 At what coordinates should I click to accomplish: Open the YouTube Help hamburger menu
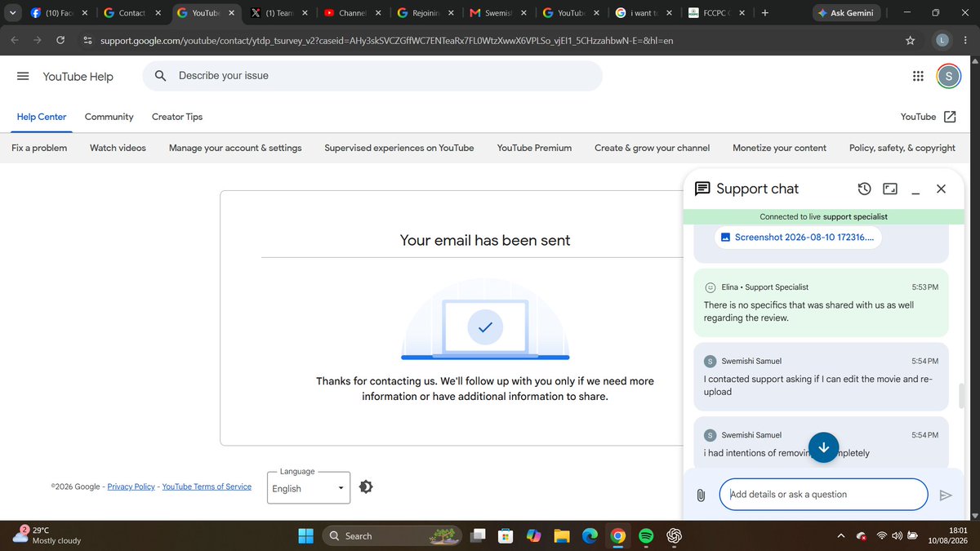click(x=23, y=76)
